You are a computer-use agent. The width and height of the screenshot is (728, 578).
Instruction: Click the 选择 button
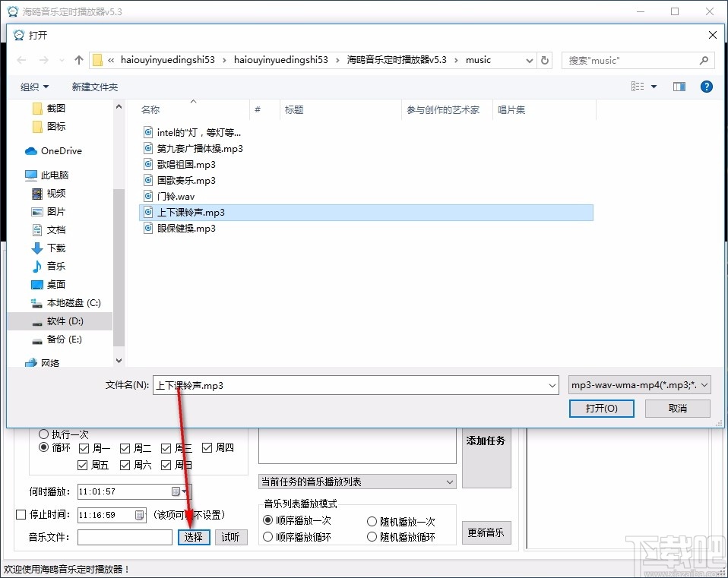193,537
